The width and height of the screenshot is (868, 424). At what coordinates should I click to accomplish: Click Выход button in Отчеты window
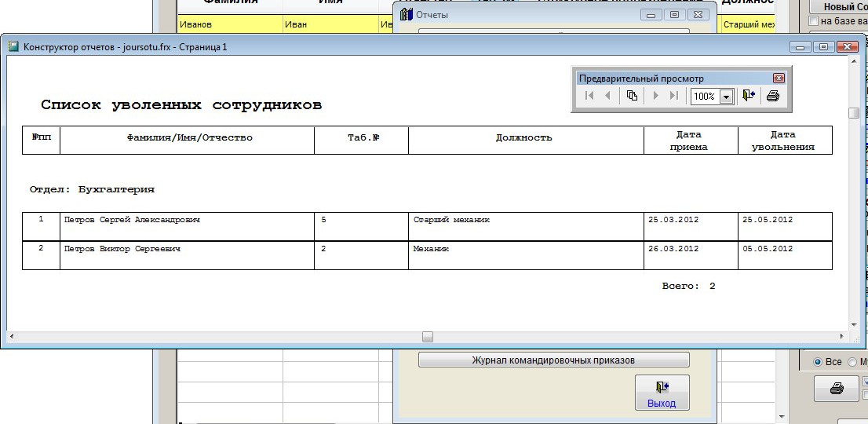pyautogui.click(x=662, y=393)
